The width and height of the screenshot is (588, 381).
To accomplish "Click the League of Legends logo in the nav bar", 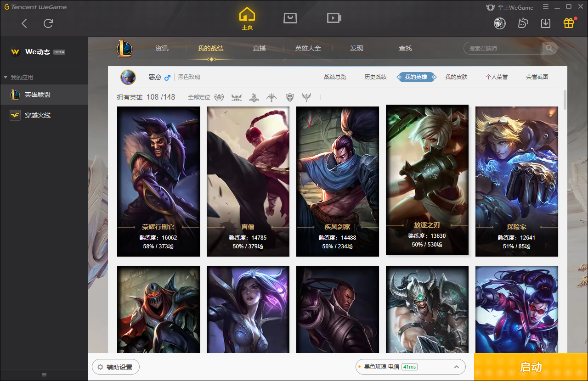I will (x=124, y=48).
